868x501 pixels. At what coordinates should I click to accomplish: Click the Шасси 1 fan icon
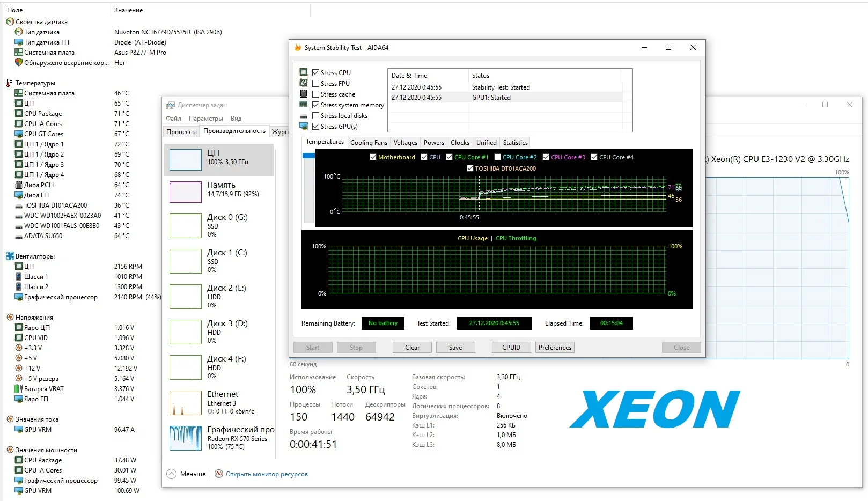click(19, 277)
